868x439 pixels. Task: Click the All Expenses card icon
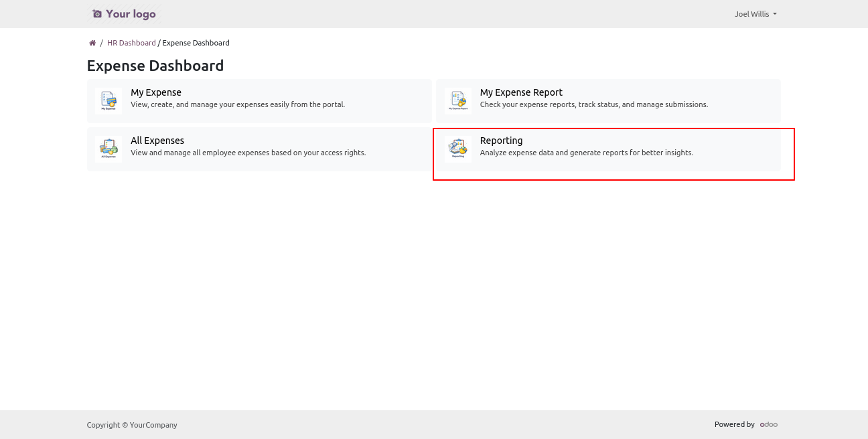[108, 149]
